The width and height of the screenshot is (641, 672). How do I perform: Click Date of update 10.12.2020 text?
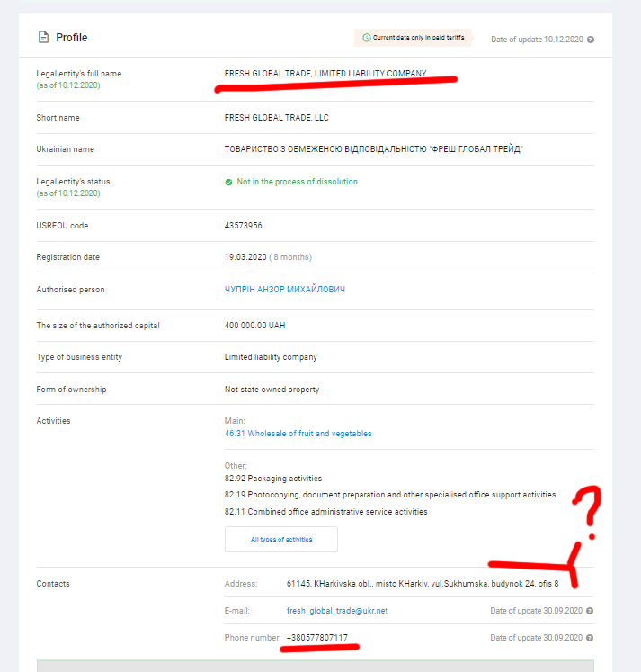537,40
